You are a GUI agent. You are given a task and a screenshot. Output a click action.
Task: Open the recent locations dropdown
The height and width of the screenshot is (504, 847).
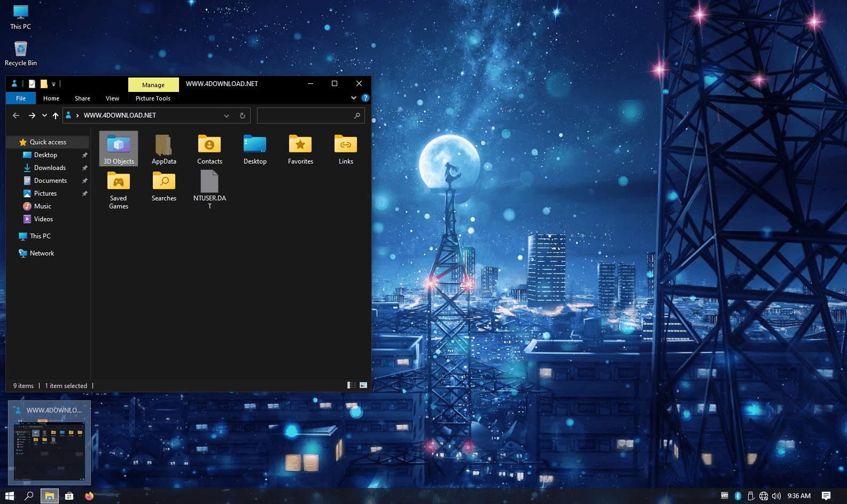(x=44, y=115)
